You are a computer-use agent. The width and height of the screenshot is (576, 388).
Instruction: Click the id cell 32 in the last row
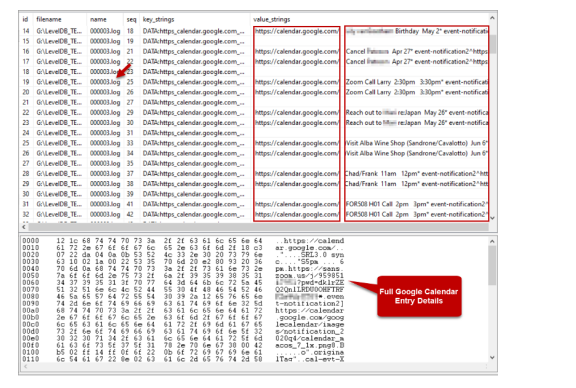click(x=26, y=214)
